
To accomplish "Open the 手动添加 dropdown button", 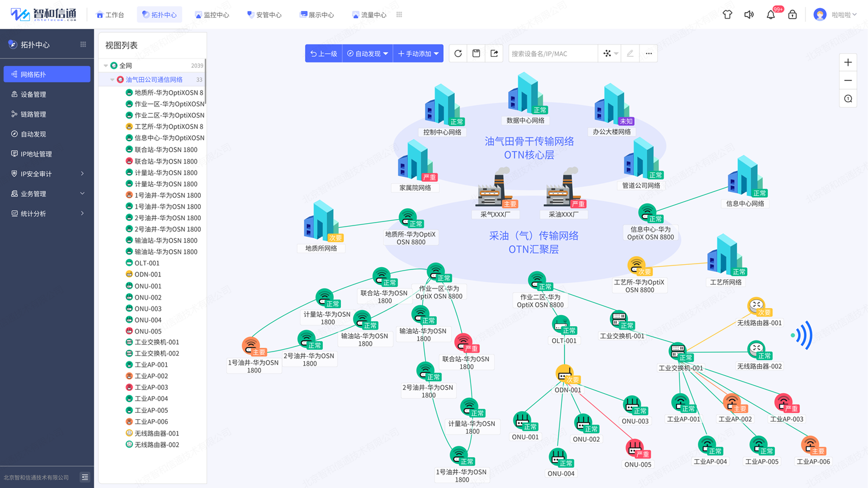I will [x=418, y=53].
